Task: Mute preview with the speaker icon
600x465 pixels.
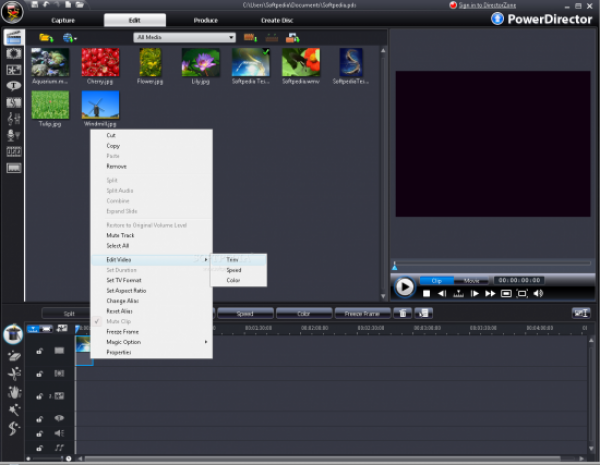Action: click(x=538, y=294)
